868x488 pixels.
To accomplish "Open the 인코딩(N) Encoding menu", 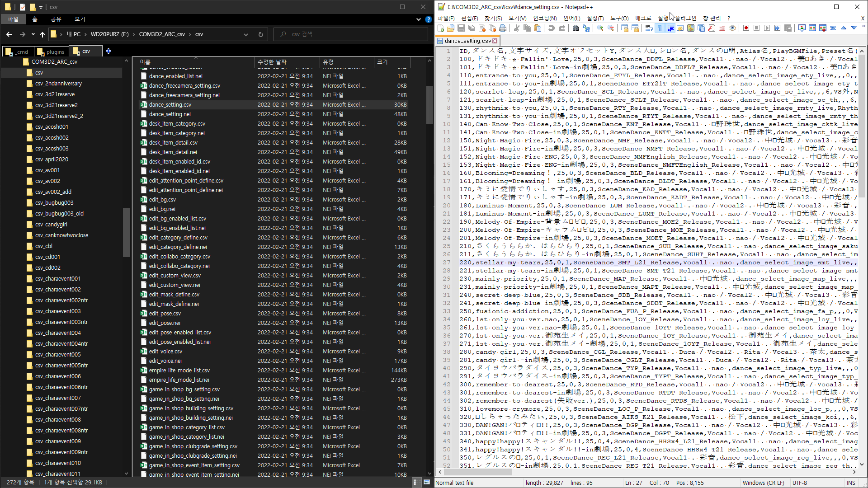I will pyautogui.click(x=545, y=18).
